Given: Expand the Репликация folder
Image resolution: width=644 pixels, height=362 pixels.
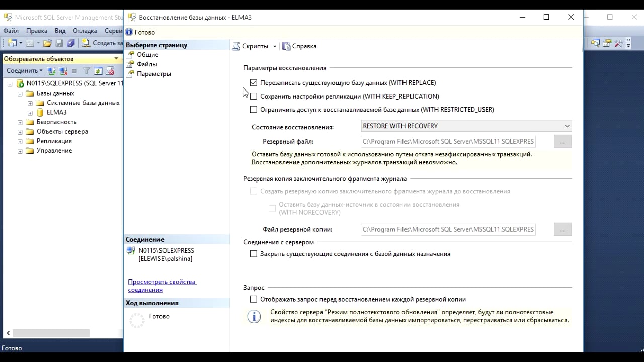Looking at the screenshot, I should click(x=20, y=141).
